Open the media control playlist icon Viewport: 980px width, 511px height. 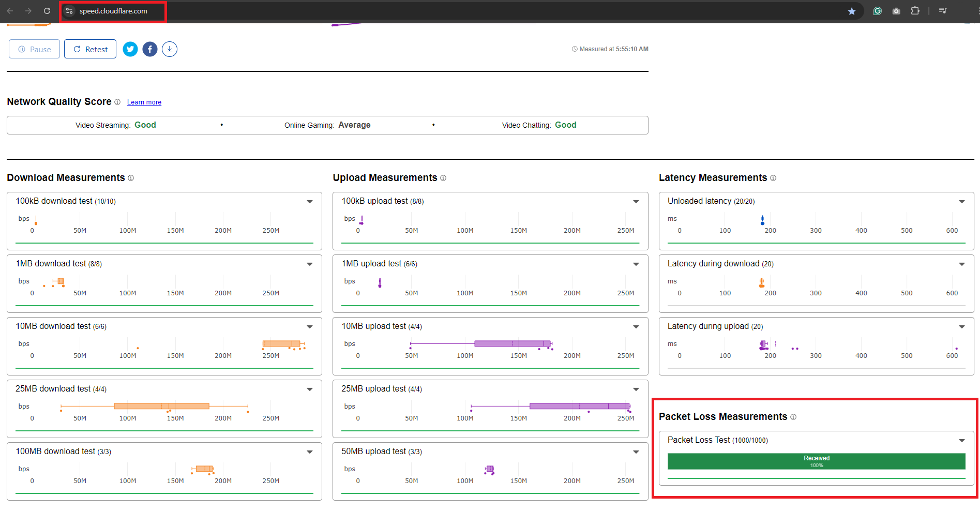point(943,11)
